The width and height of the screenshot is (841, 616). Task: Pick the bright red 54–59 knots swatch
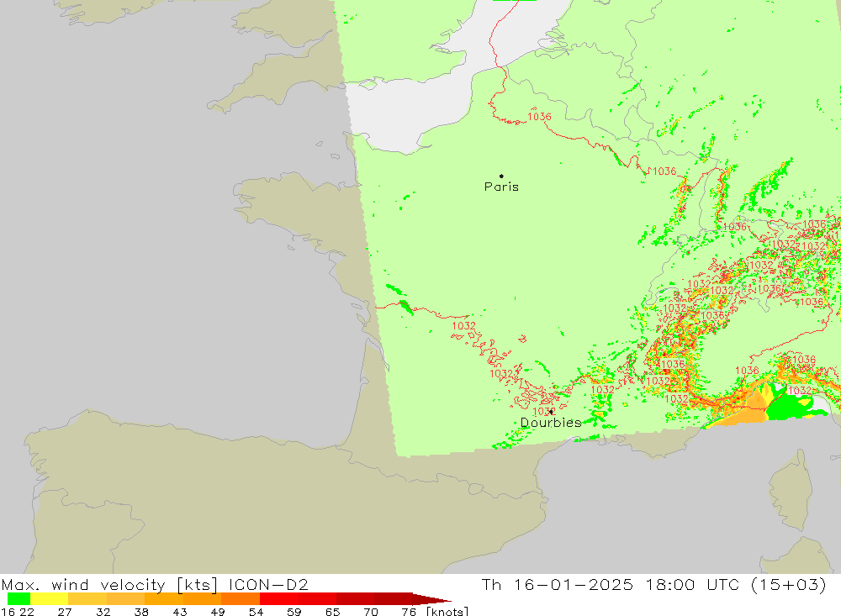278,599
